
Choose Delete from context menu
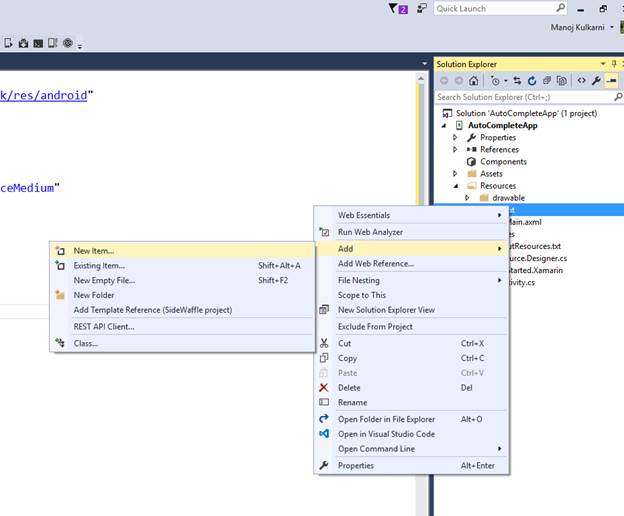coord(411,387)
